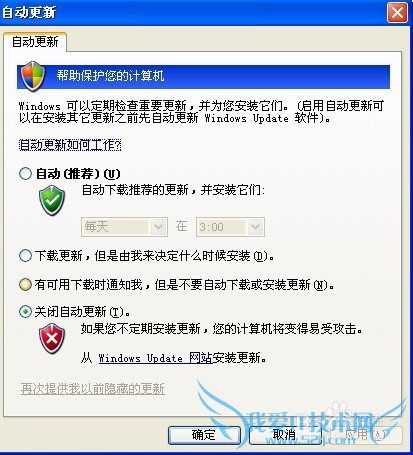Viewport: 413px width, 455px height.
Task: Click the arrow of the 每天 combo box
Action: (x=158, y=227)
